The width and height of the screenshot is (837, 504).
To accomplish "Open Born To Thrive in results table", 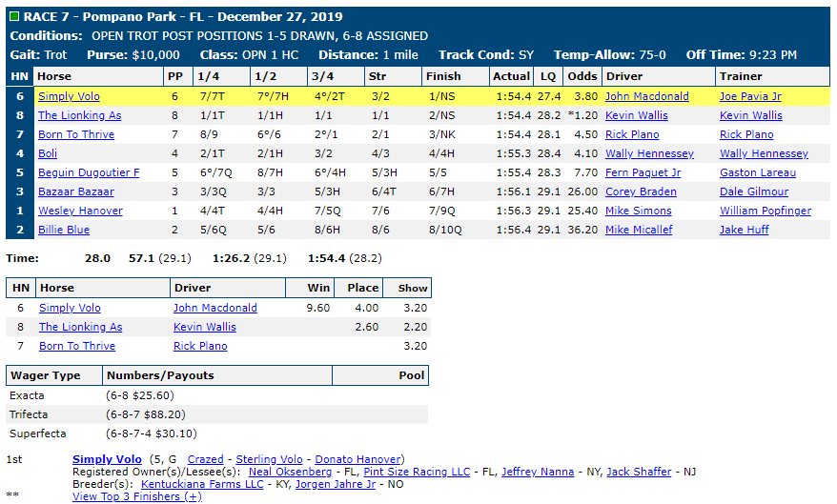I will (x=76, y=134).
